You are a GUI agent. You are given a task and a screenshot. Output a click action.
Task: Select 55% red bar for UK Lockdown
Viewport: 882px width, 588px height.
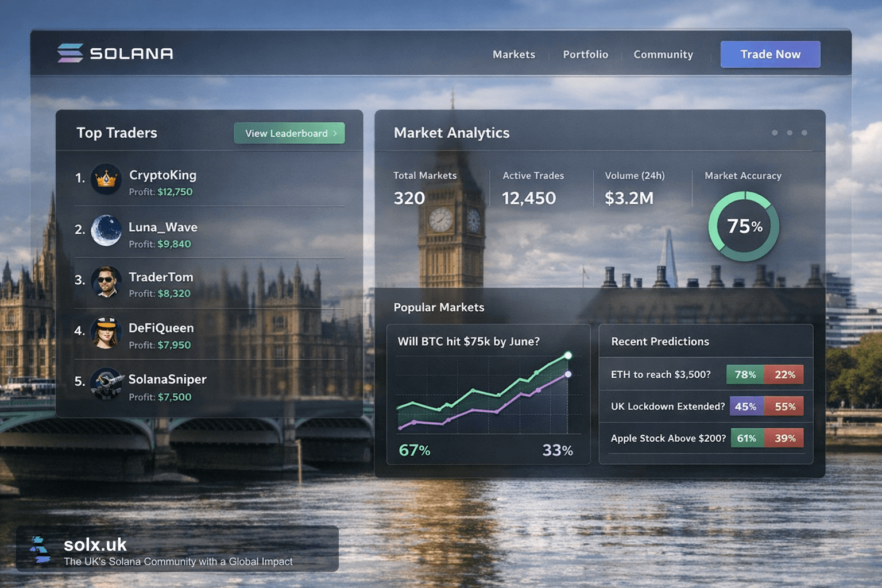click(784, 407)
